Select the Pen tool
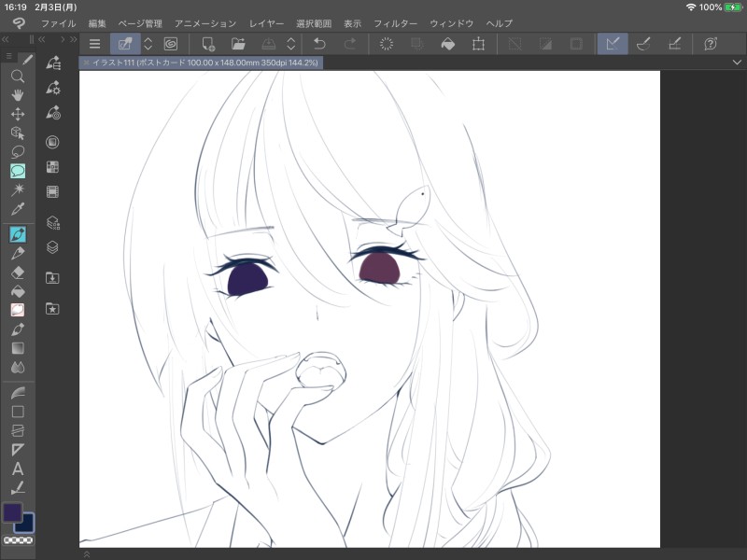747x560 pixels. point(18,235)
